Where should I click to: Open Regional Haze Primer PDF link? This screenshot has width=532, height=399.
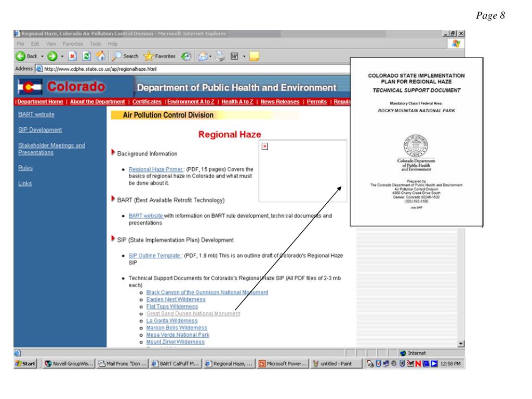click(156, 169)
